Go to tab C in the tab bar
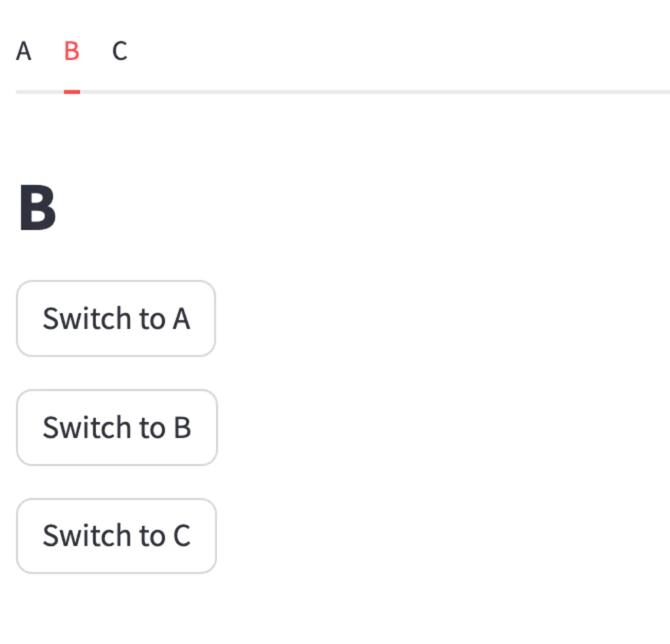 (120, 51)
